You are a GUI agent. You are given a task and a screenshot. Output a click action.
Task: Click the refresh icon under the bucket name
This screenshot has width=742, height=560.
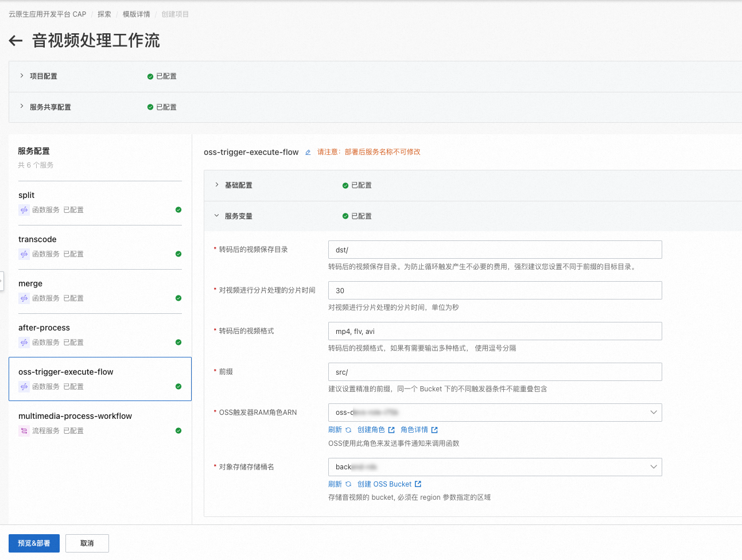click(348, 484)
